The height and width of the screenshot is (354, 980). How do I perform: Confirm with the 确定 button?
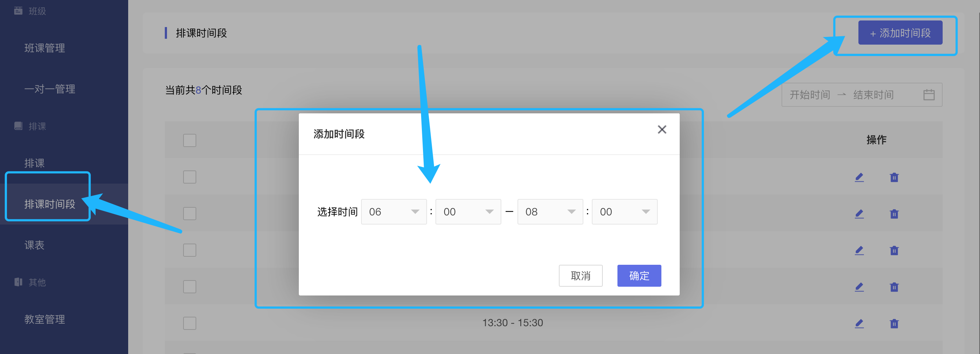coord(639,276)
